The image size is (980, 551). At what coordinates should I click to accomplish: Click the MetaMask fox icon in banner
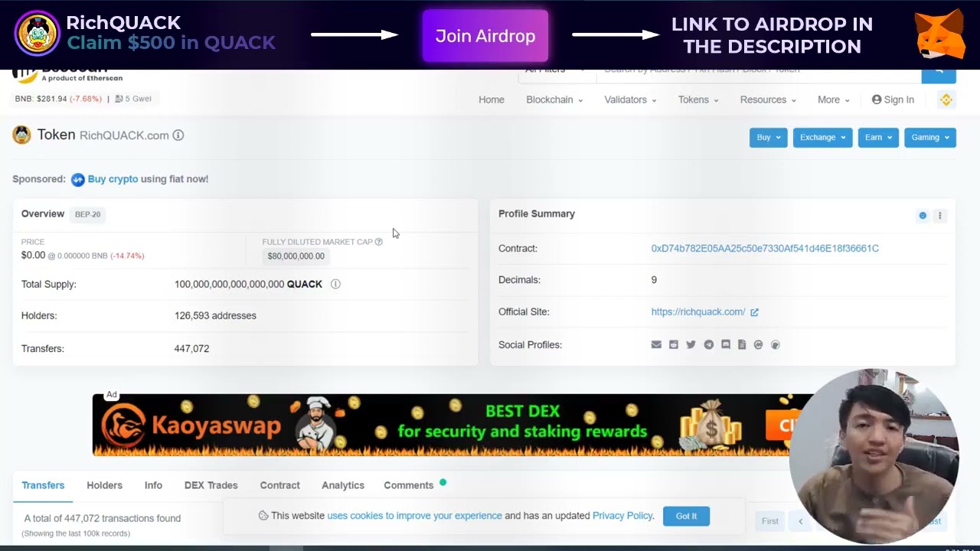(x=941, y=34)
